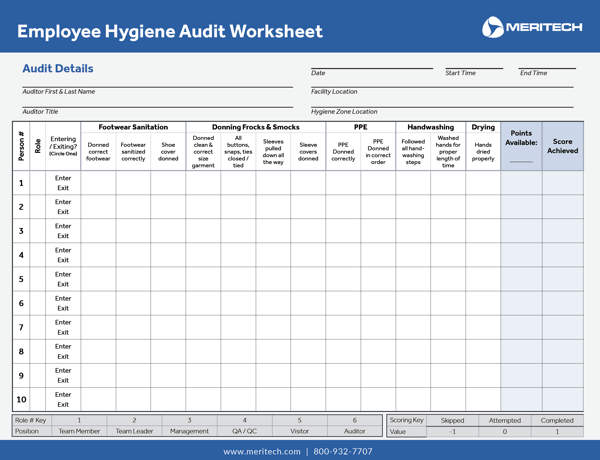Click the 'Donning Frocks & Smocks' header
This screenshot has width=600, height=460.
coord(256,127)
